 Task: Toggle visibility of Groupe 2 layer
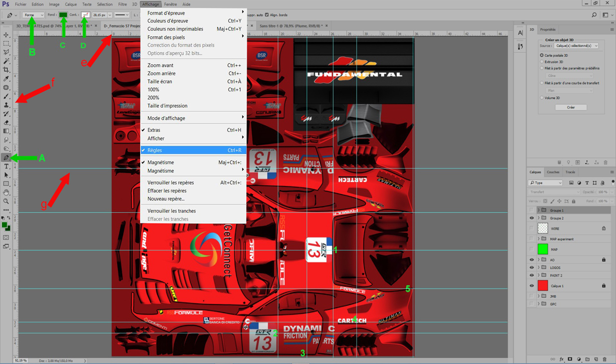coord(532,218)
